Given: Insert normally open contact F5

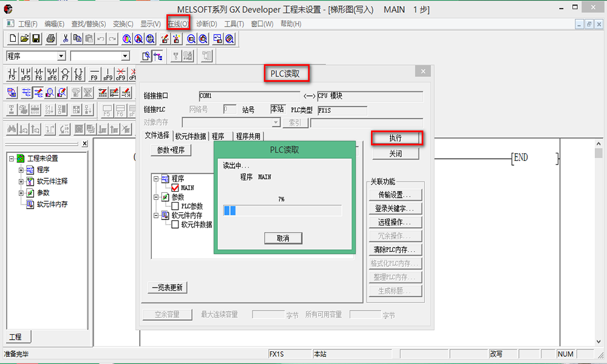Looking at the screenshot, I should point(12,75).
